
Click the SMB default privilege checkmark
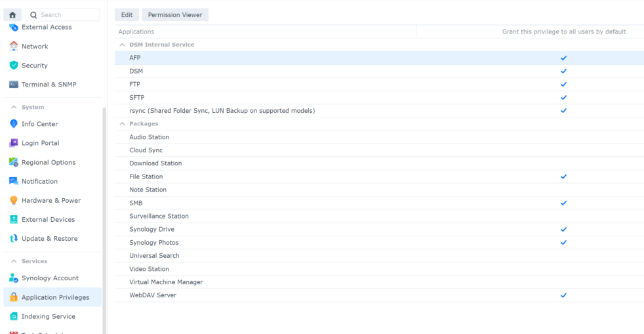click(563, 203)
